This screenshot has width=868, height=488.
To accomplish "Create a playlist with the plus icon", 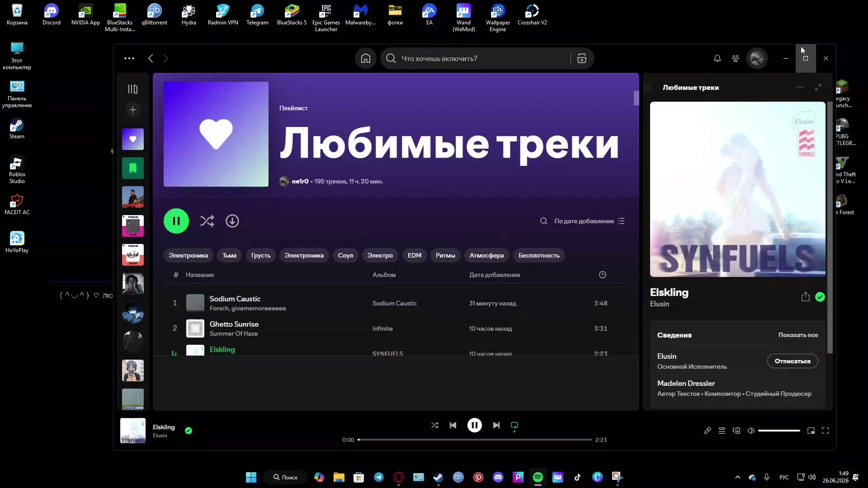I will pyautogui.click(x=133, y=110).
